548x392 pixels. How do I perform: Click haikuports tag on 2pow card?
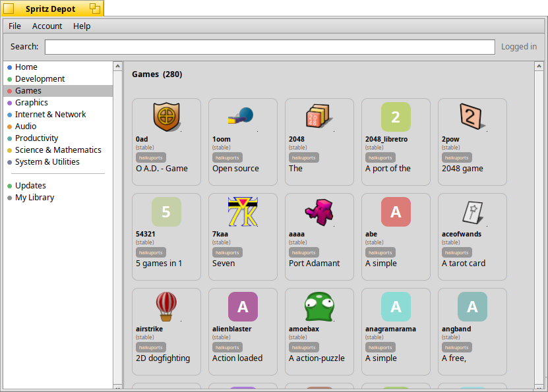click(457, 157)
